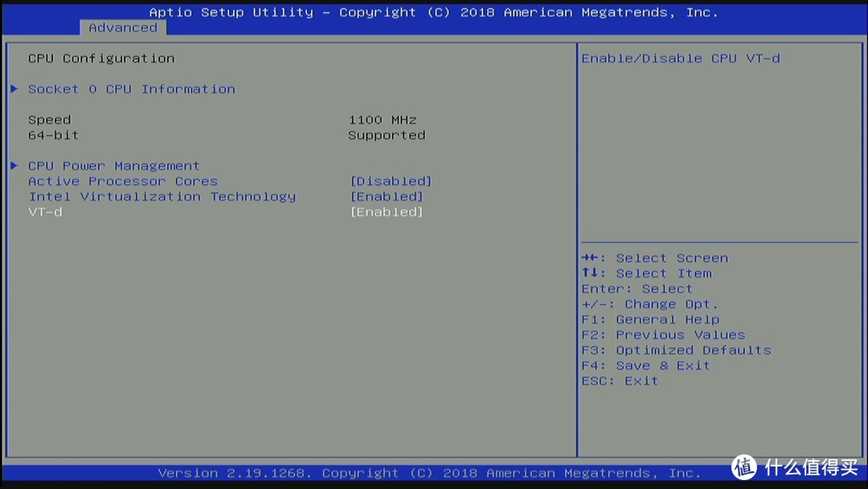This screenshot has width=868, height=489.
Task: Select Intel Virtualization Technology menu item
Action: tap(162, 196)
